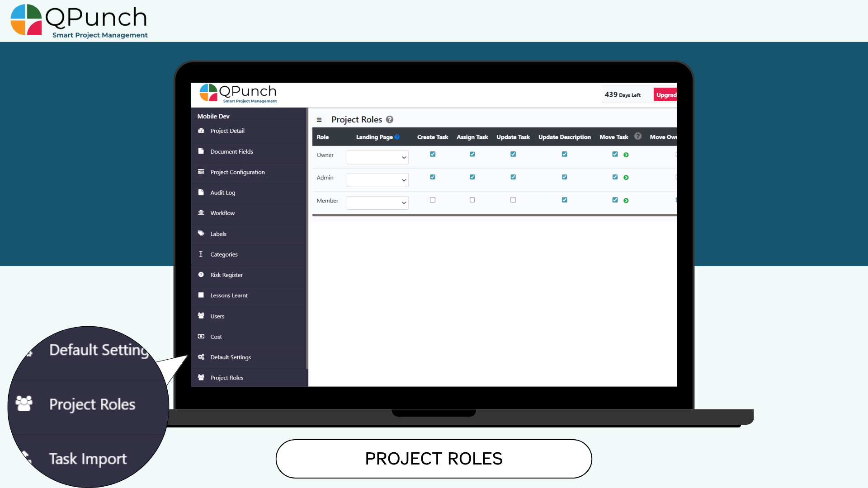Toggle Create Task checkbox for Owner
This screenshot has height=488, width=868.
click(433, 154)
